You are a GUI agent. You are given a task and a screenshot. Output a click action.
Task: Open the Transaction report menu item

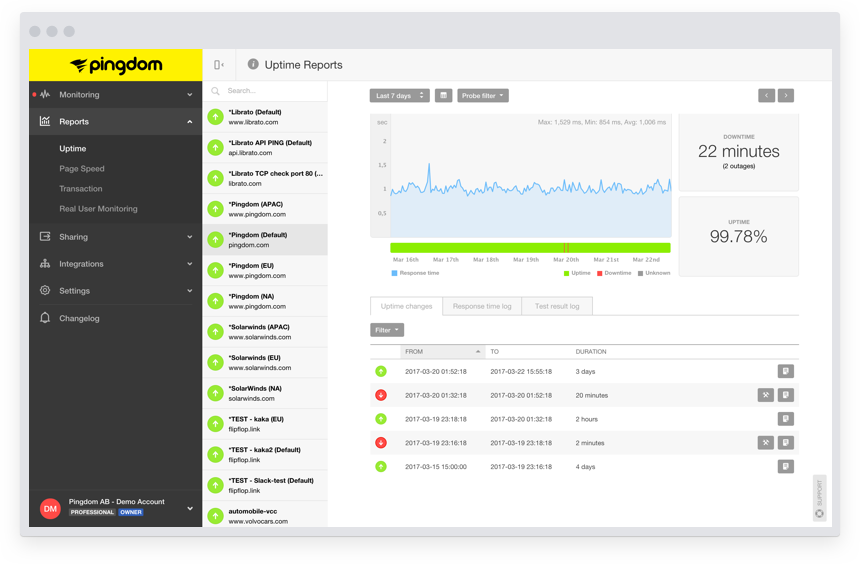tap(81, 188)
